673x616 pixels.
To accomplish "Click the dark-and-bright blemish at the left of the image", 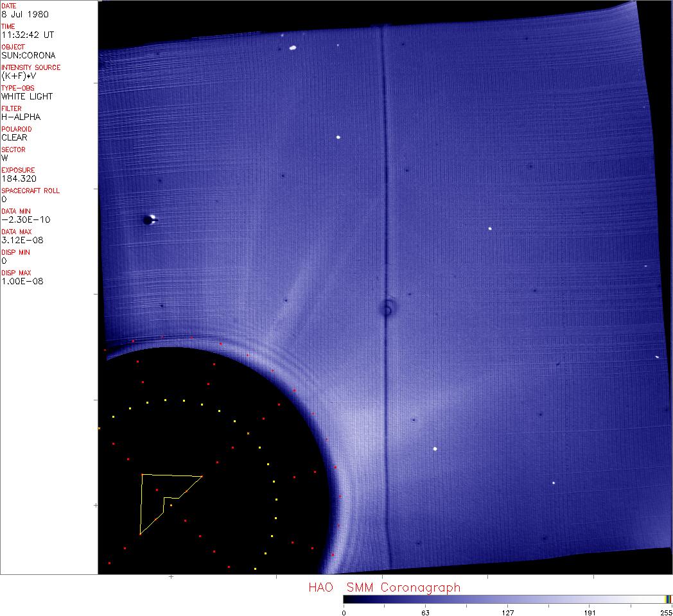I will 150,220.
